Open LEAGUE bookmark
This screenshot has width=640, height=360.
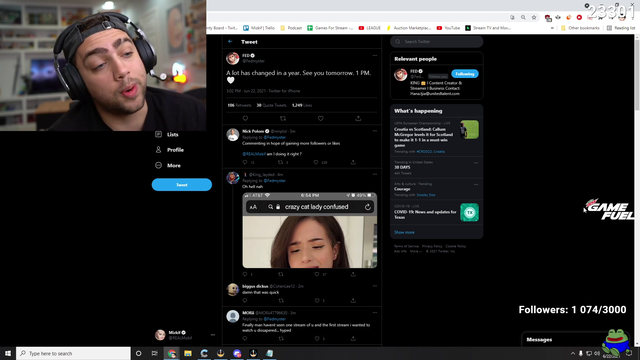370,28
